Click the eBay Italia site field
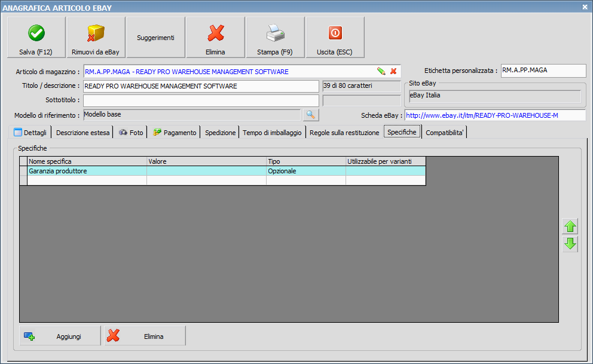This screenshot has height=364, width=593. 495,96
